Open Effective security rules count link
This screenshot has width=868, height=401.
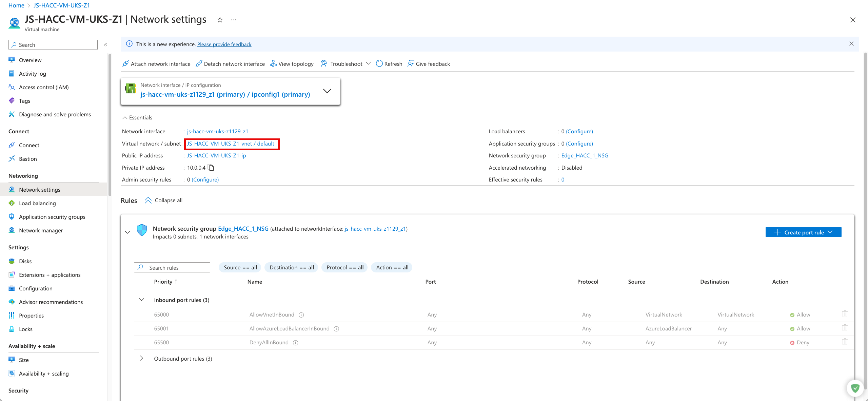563,179
